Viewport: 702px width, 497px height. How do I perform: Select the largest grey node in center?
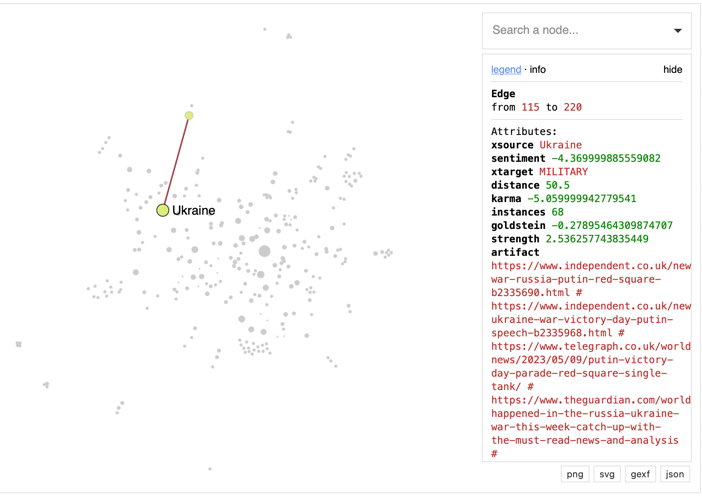(264, 251)
